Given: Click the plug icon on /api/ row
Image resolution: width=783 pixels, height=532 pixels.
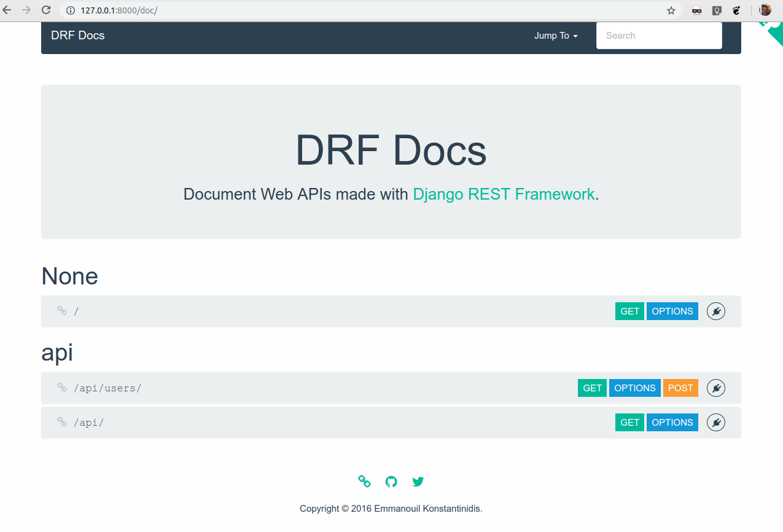Looking at the screenshot, I should click(715, 423).
